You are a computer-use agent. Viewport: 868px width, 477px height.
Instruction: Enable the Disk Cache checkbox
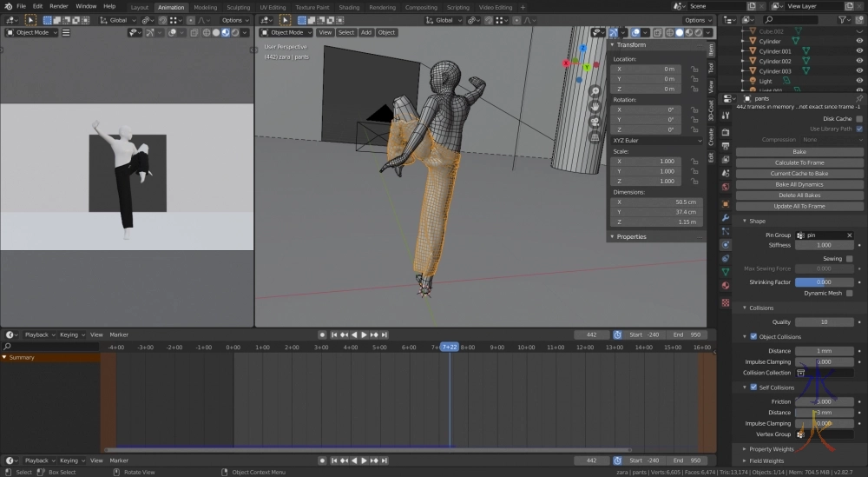tap(859, 118)
